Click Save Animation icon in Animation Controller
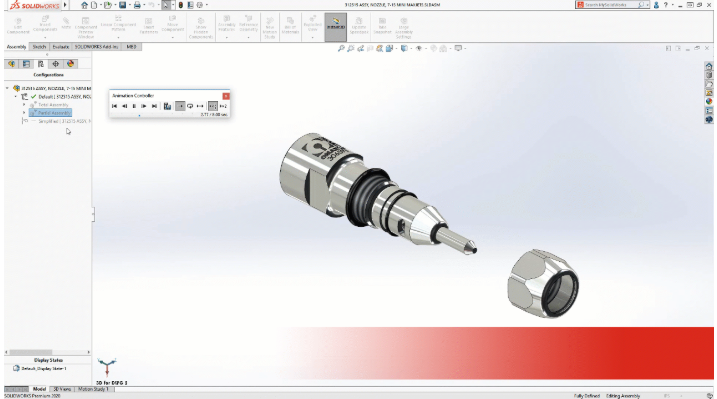 (167, 106)
